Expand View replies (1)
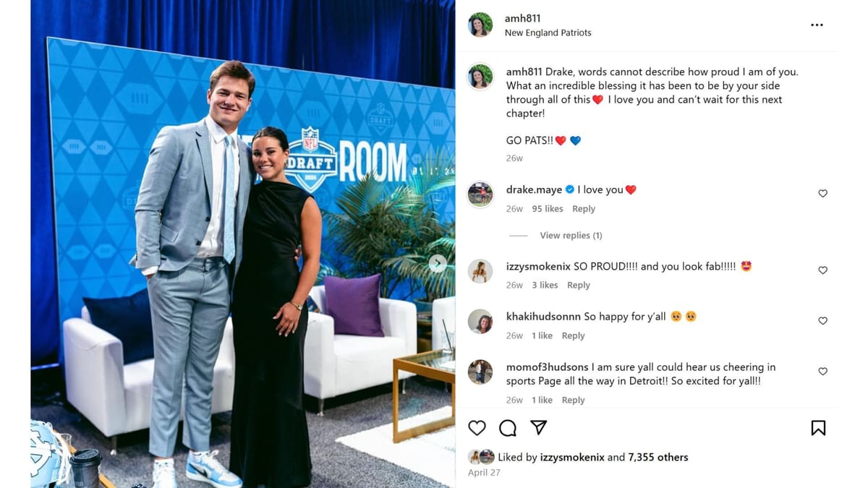 click(571, 236)
